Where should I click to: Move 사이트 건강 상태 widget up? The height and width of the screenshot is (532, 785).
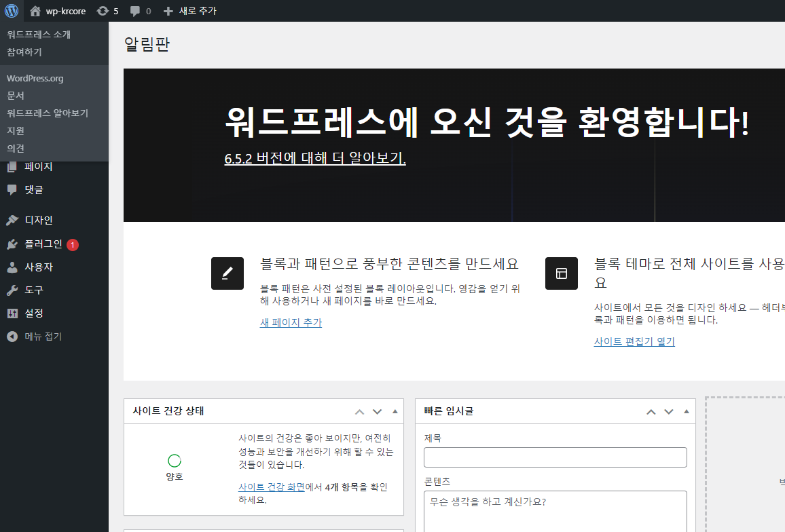pos(359,412)
